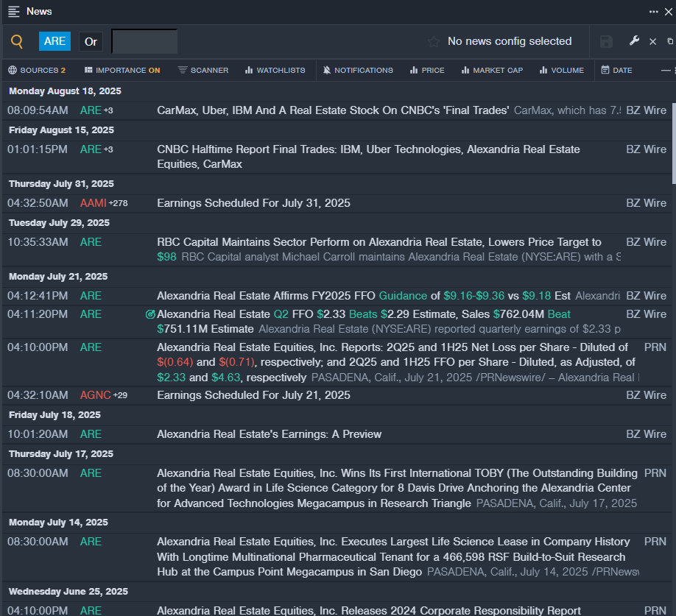Toggle the Importance ON filter
Image resolution: width=676 pixels, height=616 pixels.
click(x=122, y=70)
